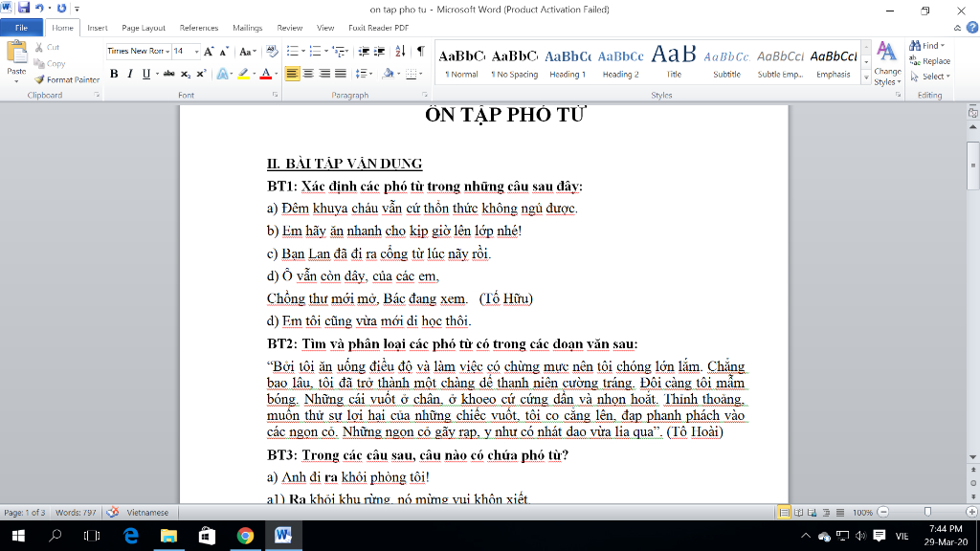The height and width of the screenshot is (551, 980).
Task: Zoom out with the minus button
Action: click(883, 513)
